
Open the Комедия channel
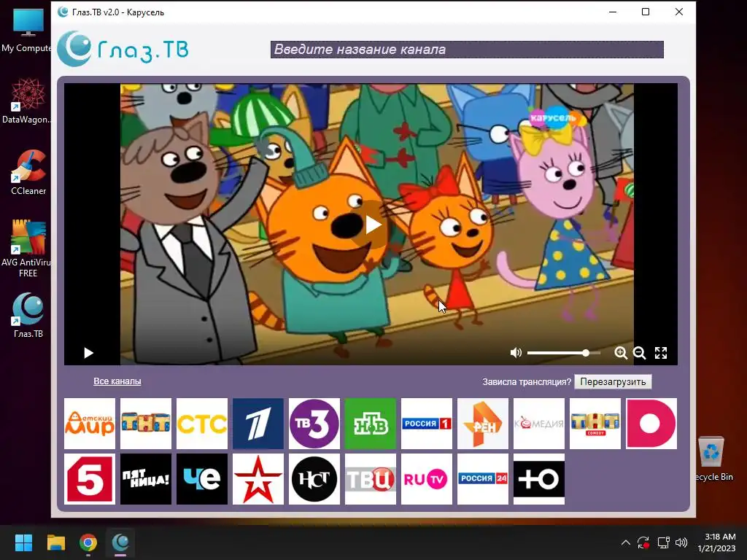click(539, 424)
